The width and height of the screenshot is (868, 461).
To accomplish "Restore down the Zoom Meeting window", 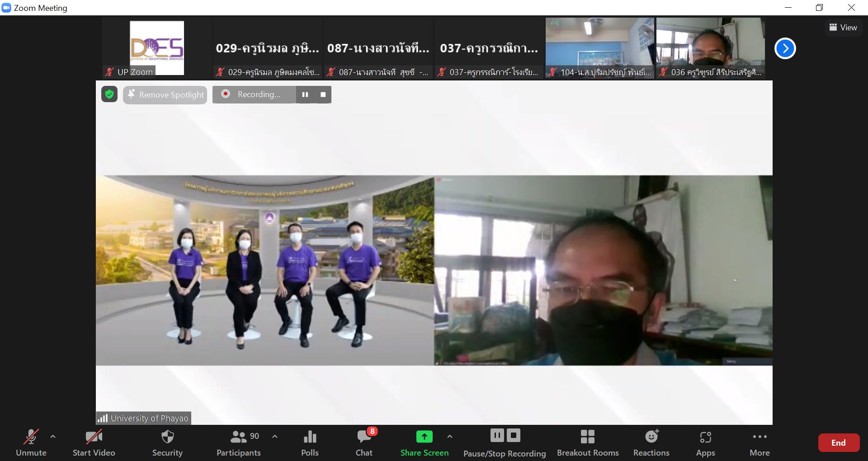I will (819, 8).
